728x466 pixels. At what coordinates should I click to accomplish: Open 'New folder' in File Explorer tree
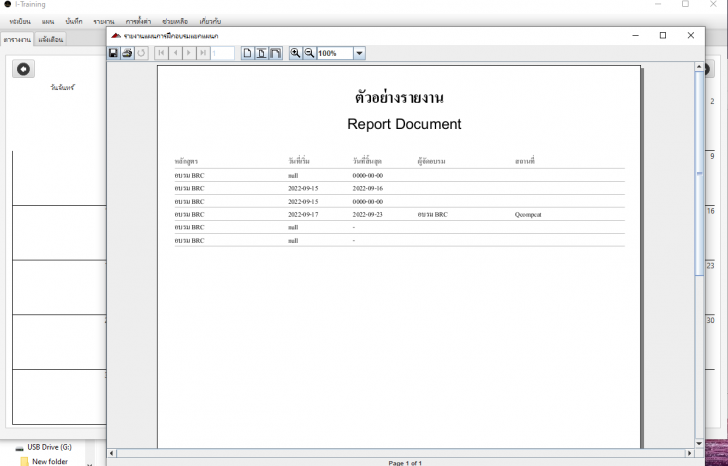pos(50,461)
